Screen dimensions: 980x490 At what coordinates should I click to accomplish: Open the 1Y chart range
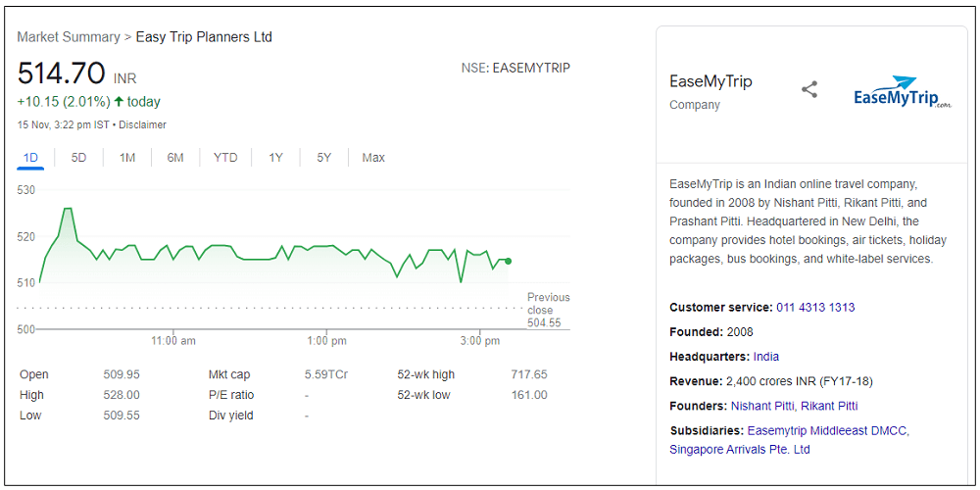pyautogui.click(x=276, y=158)
